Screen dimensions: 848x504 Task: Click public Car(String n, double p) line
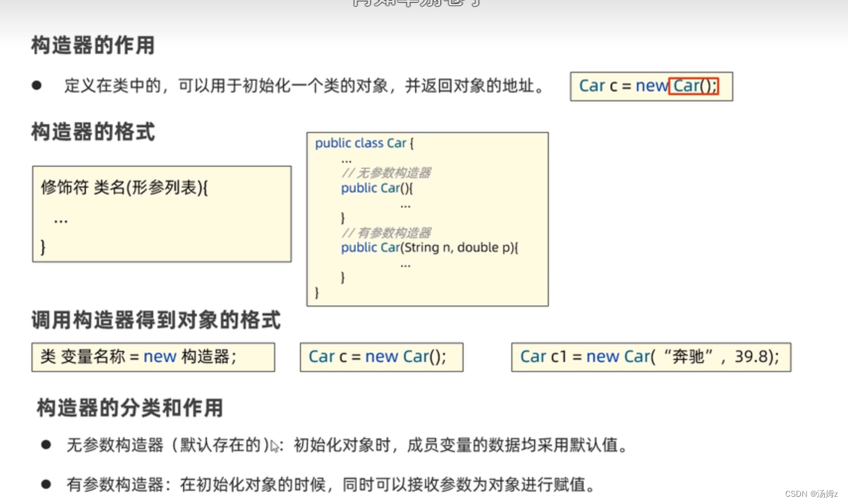428,248
